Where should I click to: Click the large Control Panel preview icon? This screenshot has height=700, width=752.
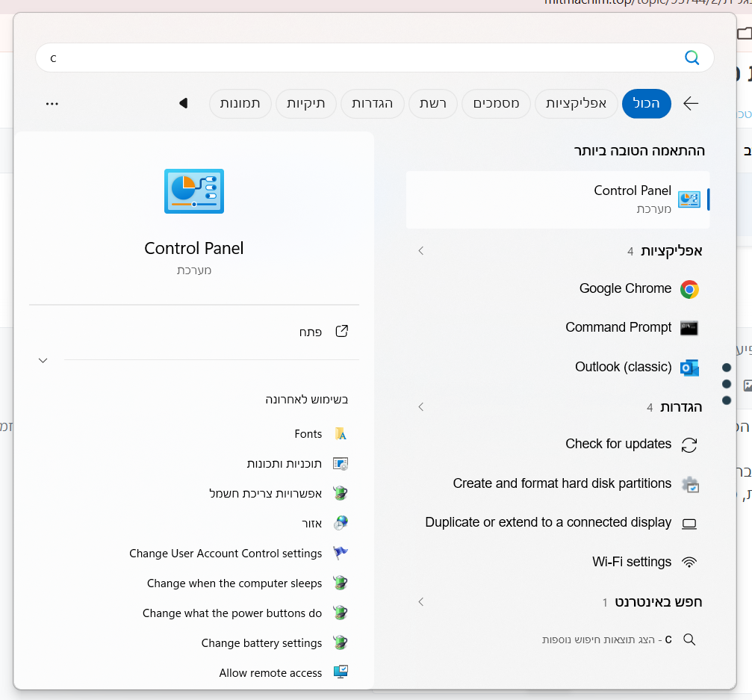pyautogui.click(x=194, y=191)
